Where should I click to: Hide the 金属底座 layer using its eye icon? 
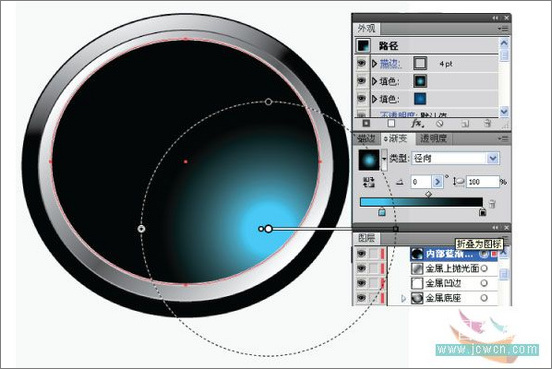pyautogui.click(x=361, y=298)
